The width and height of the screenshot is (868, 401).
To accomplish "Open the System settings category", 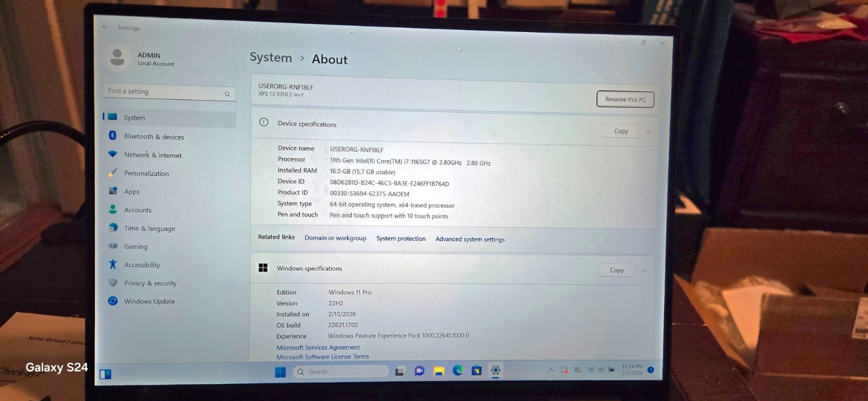I will click(169, 118).
